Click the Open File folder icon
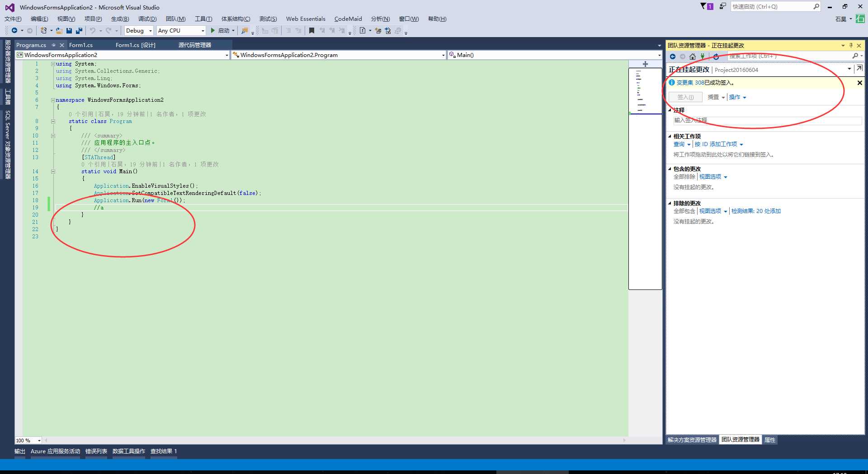The width and height of the screenshot is (868, 474). [59, 31]
